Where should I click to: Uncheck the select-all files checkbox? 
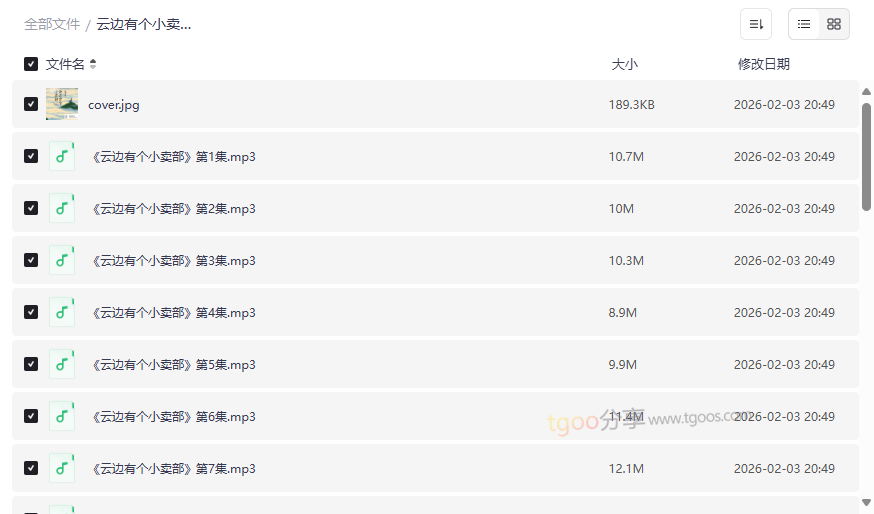(31, 64)
